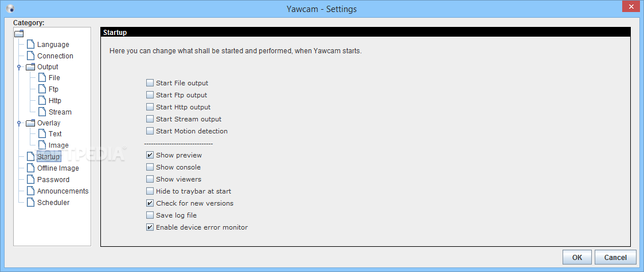Click the Ftp document icon under Output
644x272 pixels.
(42, 89)
